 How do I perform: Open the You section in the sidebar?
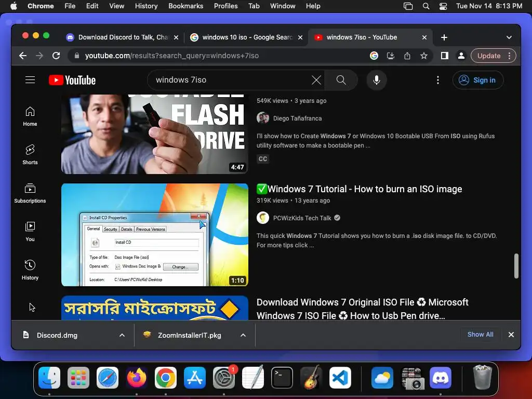(x=30, y=231)
